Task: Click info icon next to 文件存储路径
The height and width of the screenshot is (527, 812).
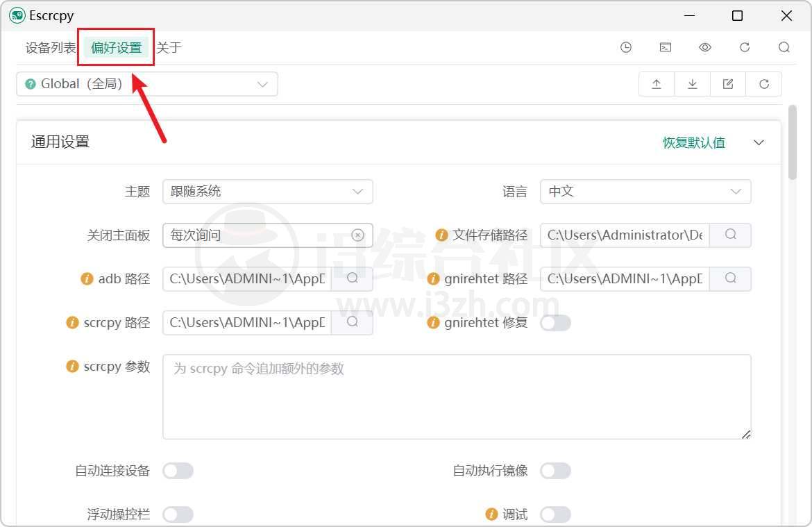Action: pyautogui.click(x=441, y=235)
